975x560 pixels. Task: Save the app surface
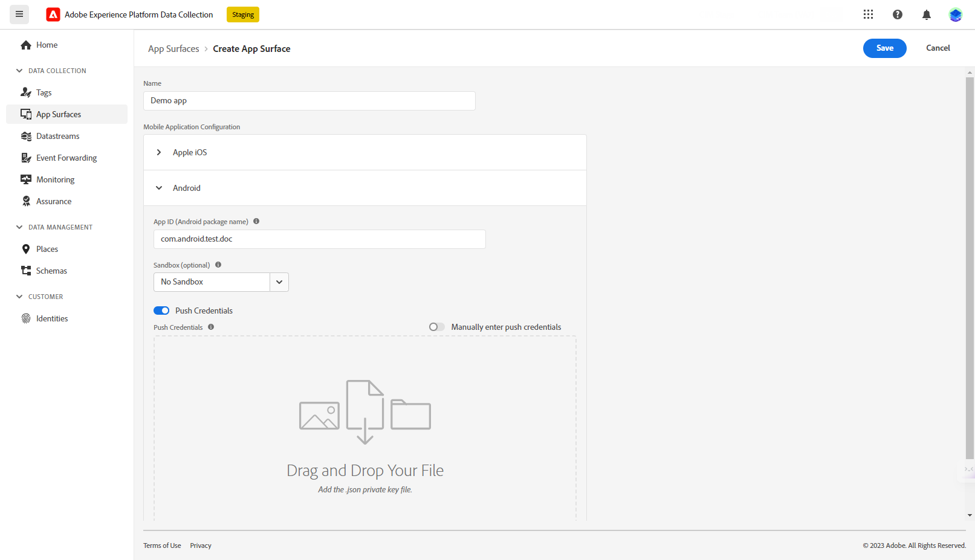[885, 48]
